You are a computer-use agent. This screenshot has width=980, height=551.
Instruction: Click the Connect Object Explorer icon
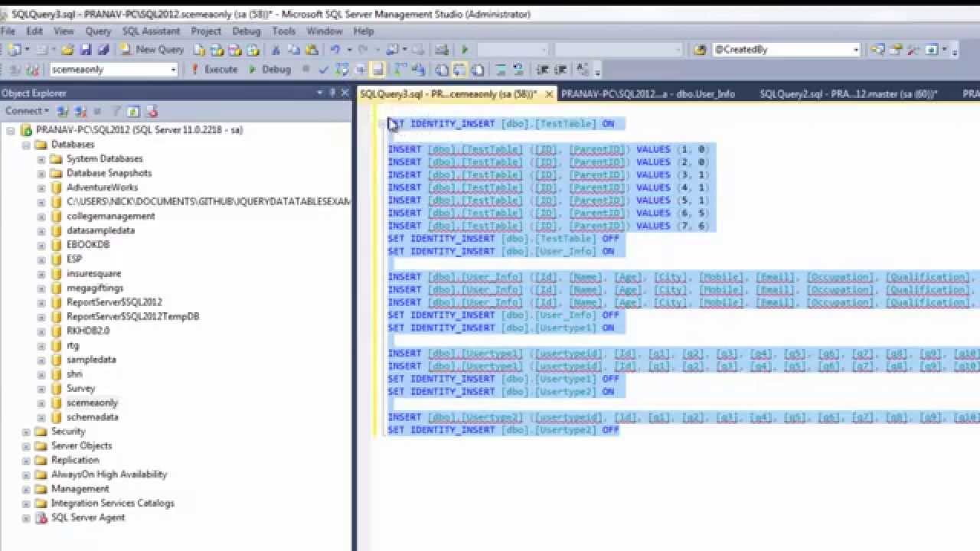(63, 112)
